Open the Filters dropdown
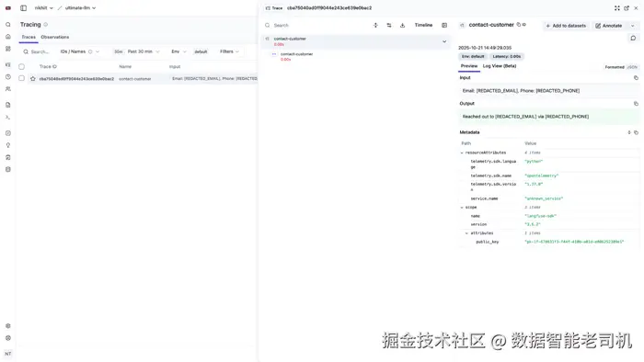Viewport: 644px width, 362px height. point(229,51)
